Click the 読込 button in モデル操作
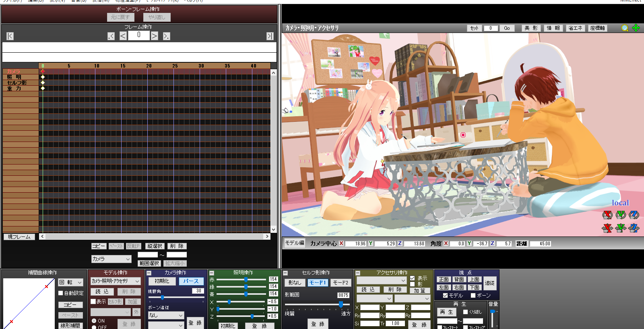Screen dimensions: 644x329 tap(102, 292)
